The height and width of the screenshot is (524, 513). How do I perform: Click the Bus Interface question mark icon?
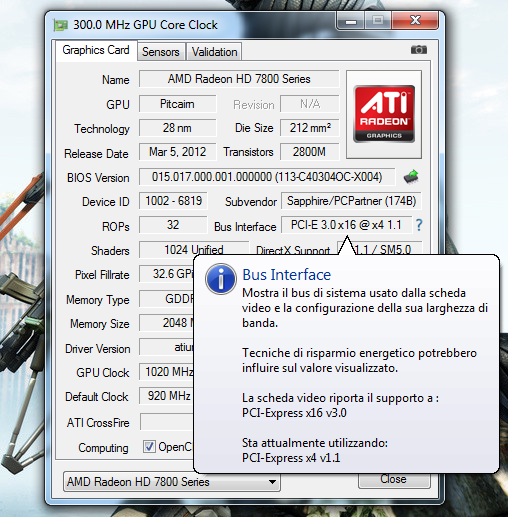pyautogui.click(x=419, y=225)
